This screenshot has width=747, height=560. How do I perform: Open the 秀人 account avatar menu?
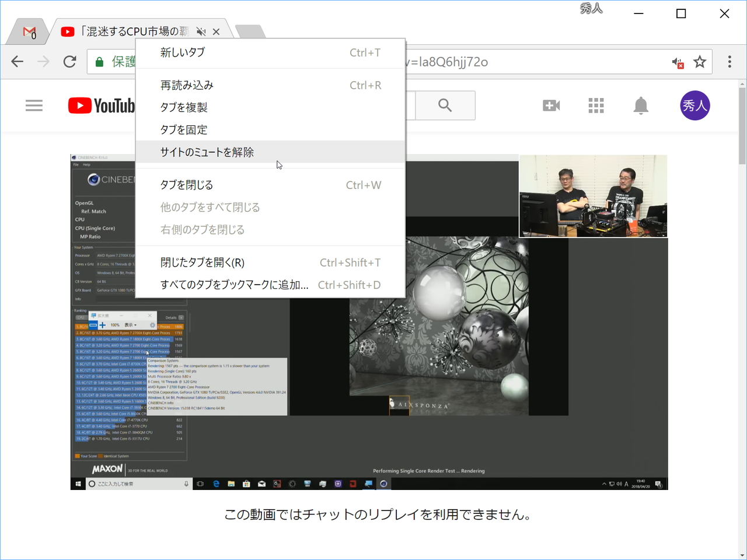695,106
